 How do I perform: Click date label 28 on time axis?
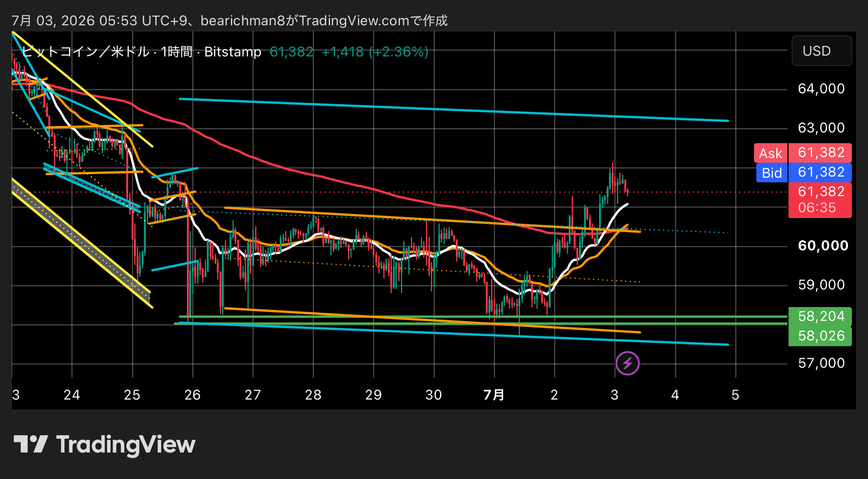click(313, 395)
